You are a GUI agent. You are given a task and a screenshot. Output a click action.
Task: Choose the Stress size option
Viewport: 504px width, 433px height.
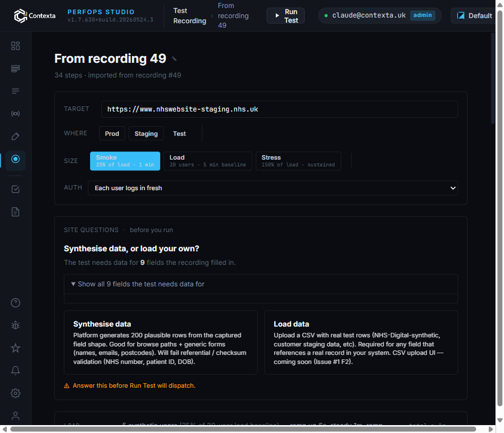[x=298, y=161]
